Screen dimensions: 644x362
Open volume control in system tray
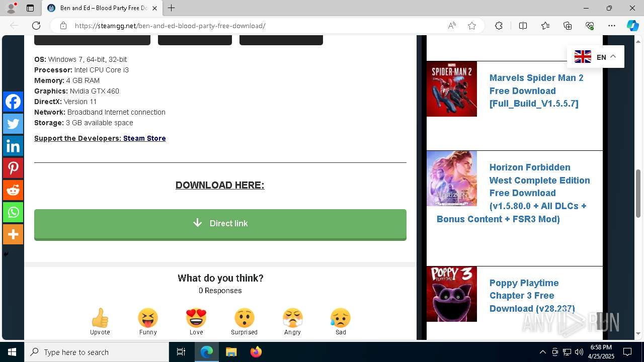[x=579, y=352]
